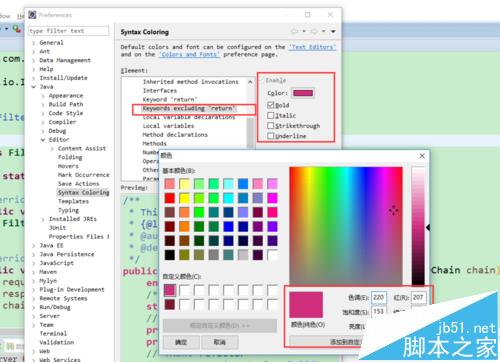Click the element list scroll-up arrow
This screenshot has width=500, height=362.
pos(250,82)
